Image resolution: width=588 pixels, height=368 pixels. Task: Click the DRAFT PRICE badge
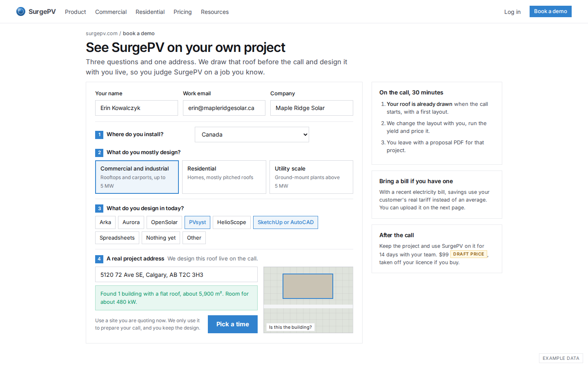click(x=469, y=254)
